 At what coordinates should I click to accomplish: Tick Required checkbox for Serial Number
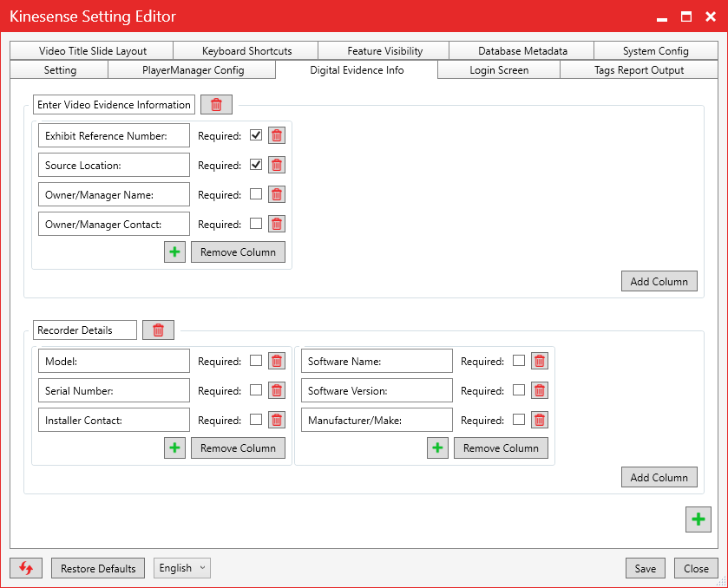click(256, 390)
